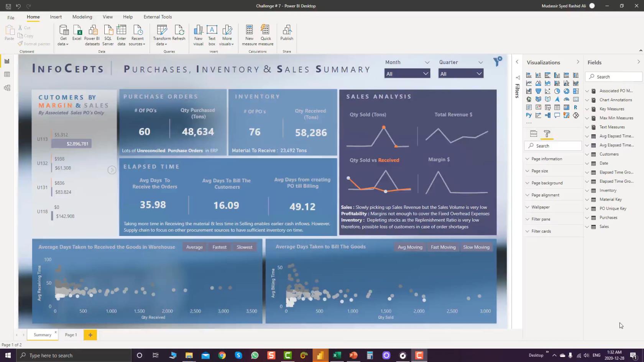Viewport: 644px width, 362px height.
Task: Click the next arrow in customers card
Action: 112,170
